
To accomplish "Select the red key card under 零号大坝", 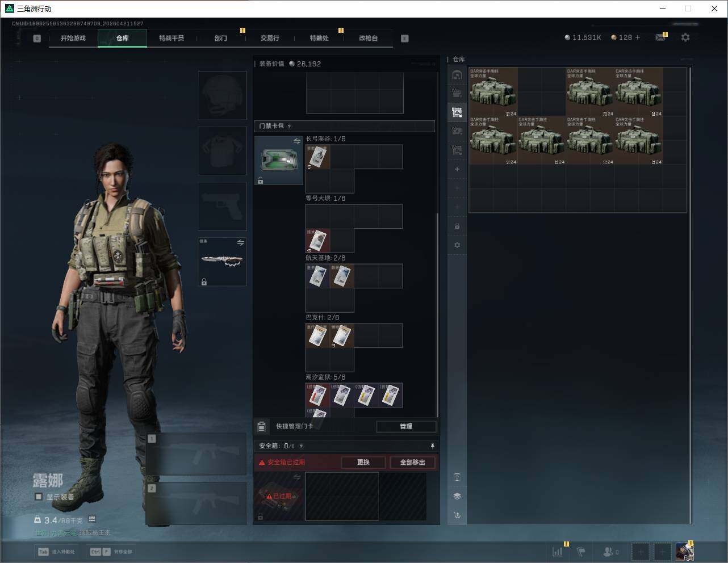I will coord(318,241).
